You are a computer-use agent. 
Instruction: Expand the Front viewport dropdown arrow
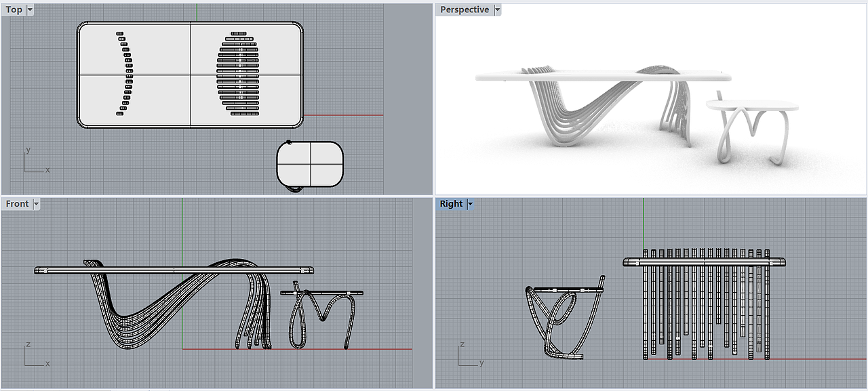pos(37,203)
